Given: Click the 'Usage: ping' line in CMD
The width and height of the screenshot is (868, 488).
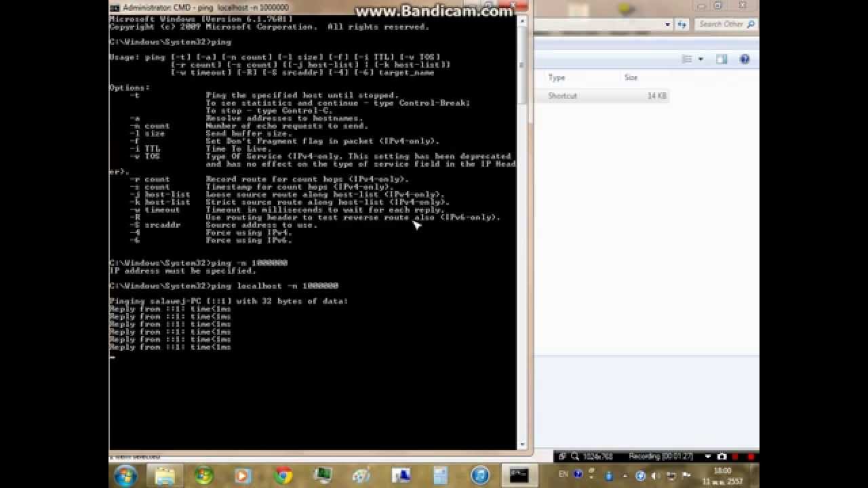Looking at the screenshot, I should (275, 57).
